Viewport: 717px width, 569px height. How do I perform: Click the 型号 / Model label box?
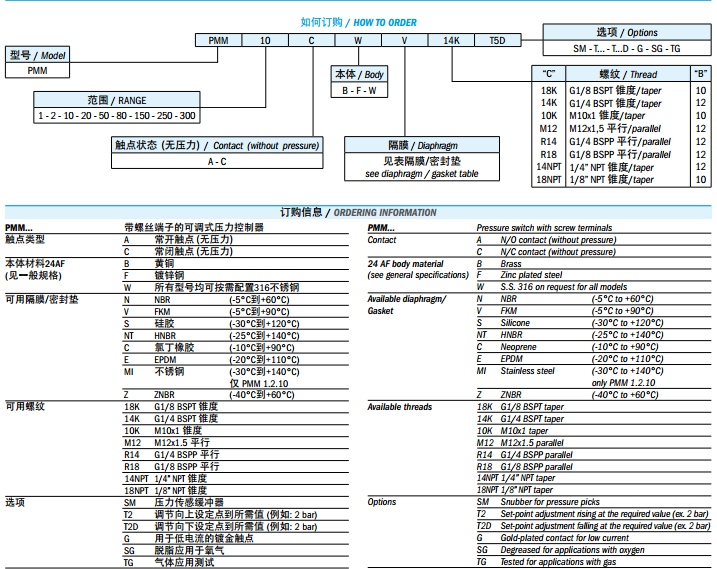(x=37, y=55)
